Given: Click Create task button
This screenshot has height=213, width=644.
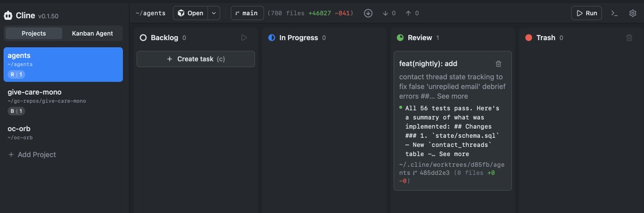Looking at the screenshot, I should point(196,59).
